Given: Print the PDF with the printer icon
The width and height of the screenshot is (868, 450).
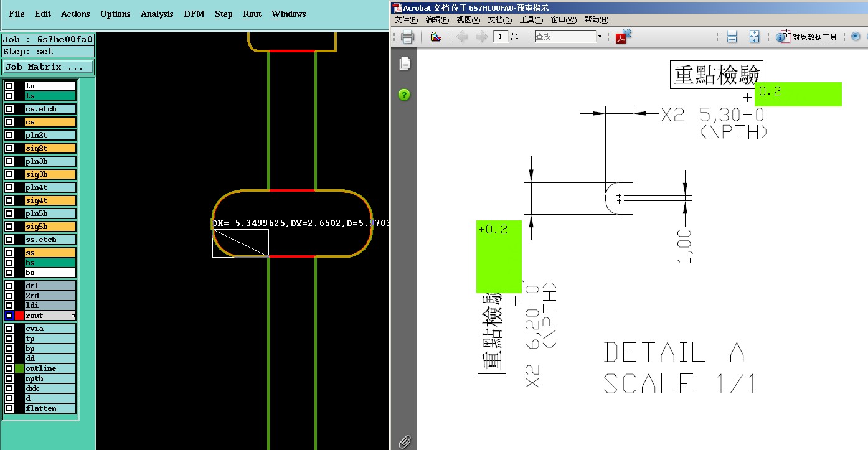Looking at the screenshot, I should (407, 37).
